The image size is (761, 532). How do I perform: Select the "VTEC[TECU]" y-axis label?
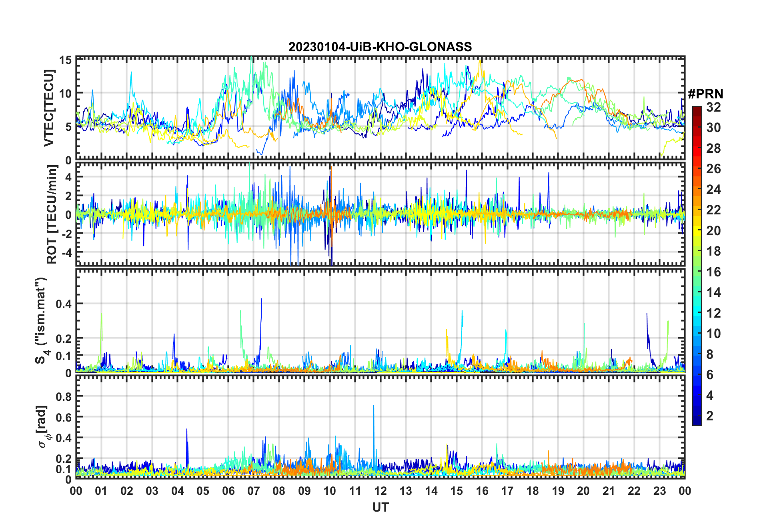coord(49,108)
